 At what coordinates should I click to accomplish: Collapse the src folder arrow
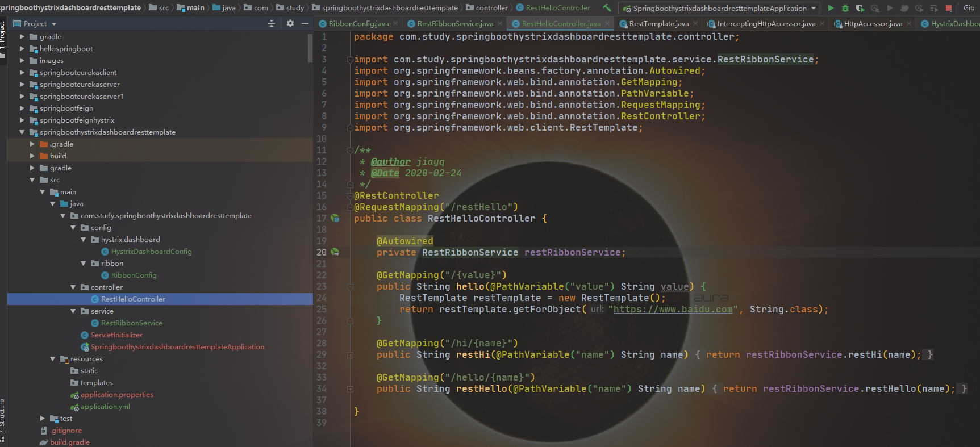click(x=32, y=180)
